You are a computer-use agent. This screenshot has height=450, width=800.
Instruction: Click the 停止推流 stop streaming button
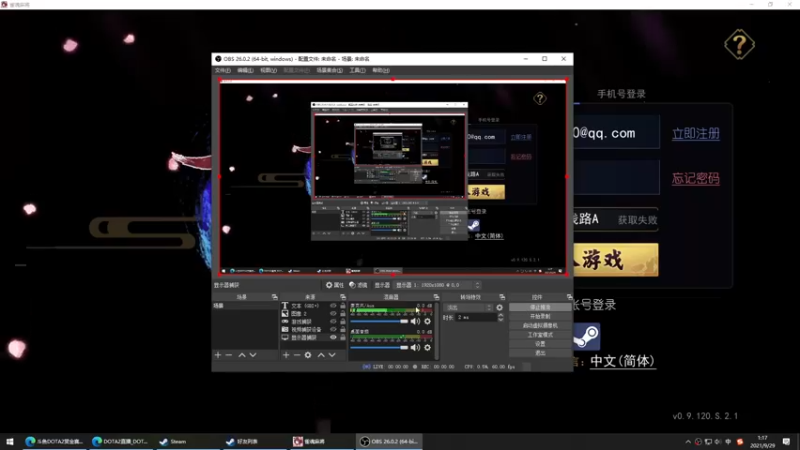pos(540,307)
